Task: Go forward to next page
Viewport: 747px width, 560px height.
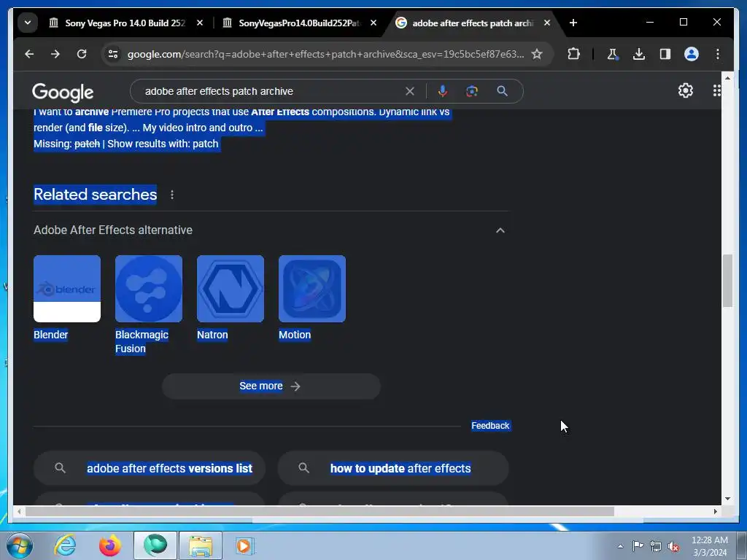Action: (x=55, y=54)
